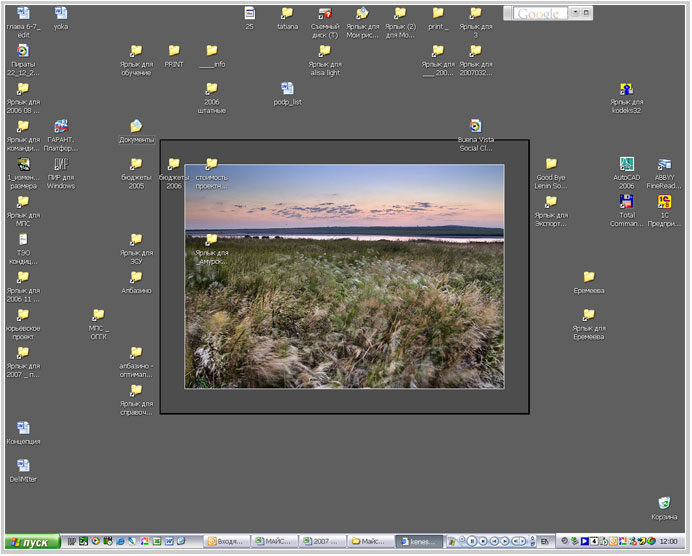Switch to the kenes... taskbar window
This screenshot has width=692, height=556.
pos(418,542)
